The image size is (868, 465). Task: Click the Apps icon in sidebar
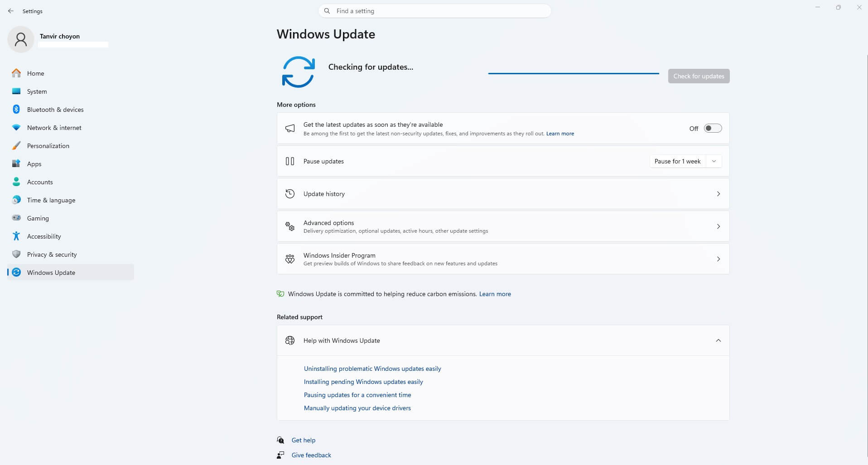point(16,163)
